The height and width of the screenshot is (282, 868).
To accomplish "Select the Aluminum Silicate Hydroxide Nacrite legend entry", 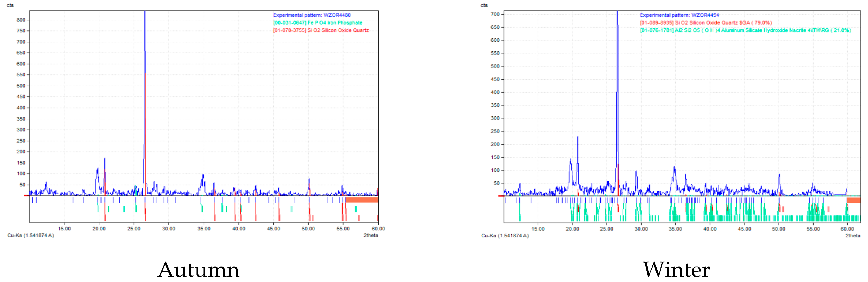I will click(x=745, y=30).
